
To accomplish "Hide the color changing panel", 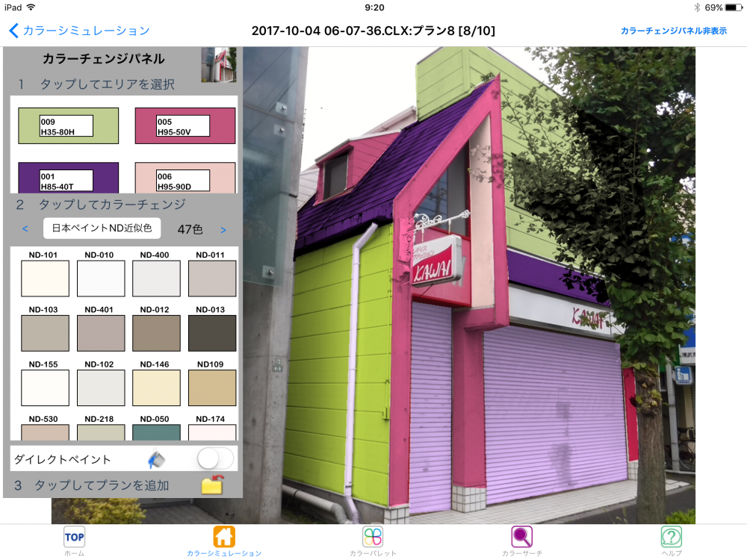I will pos(673,31).
